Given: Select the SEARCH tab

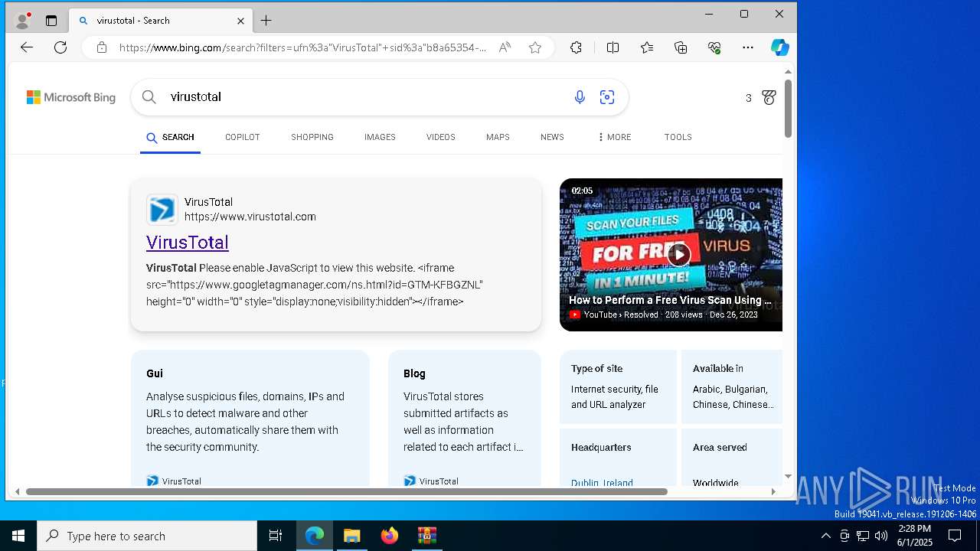Looking at the screenshot, I should click(x=170, y=138).
